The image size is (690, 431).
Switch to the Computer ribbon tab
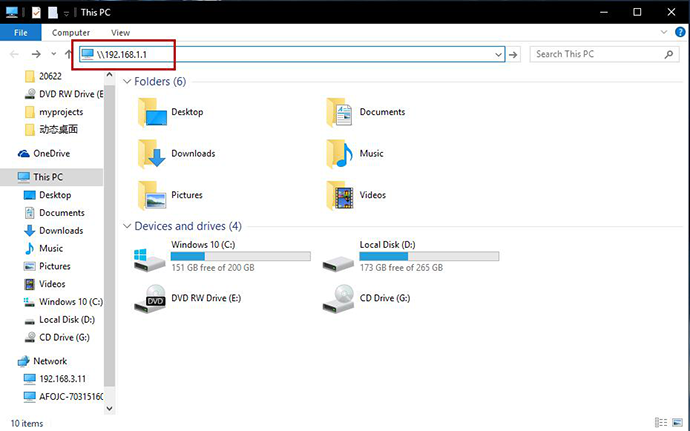point(71,33)
